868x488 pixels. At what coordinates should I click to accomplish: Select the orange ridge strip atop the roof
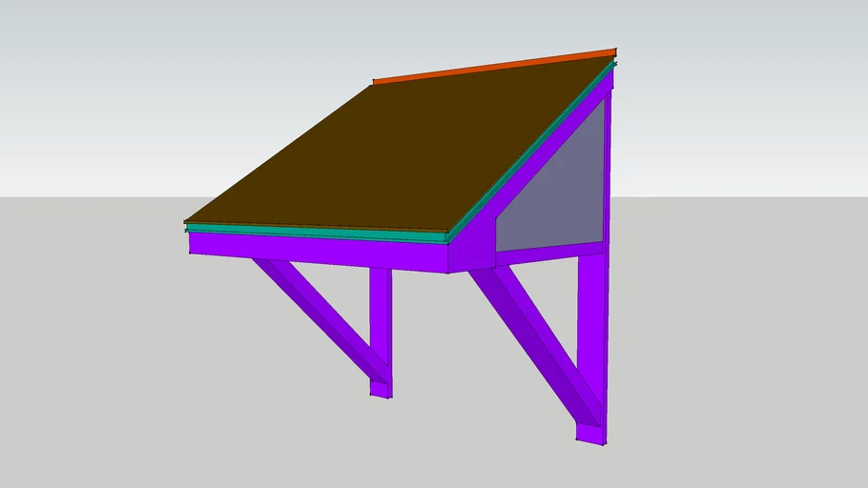coord(496,66)
